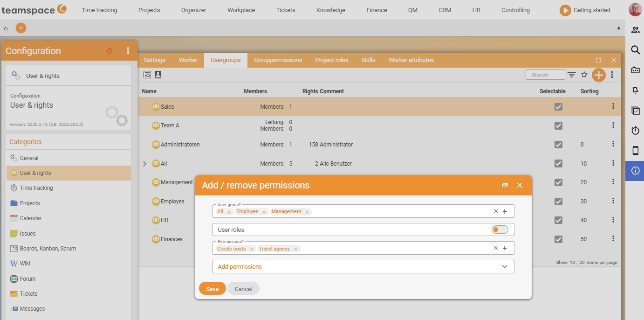The image size is (644, 320).
Task: Switch to the Worker tab
Action: [x=188, y=60]
